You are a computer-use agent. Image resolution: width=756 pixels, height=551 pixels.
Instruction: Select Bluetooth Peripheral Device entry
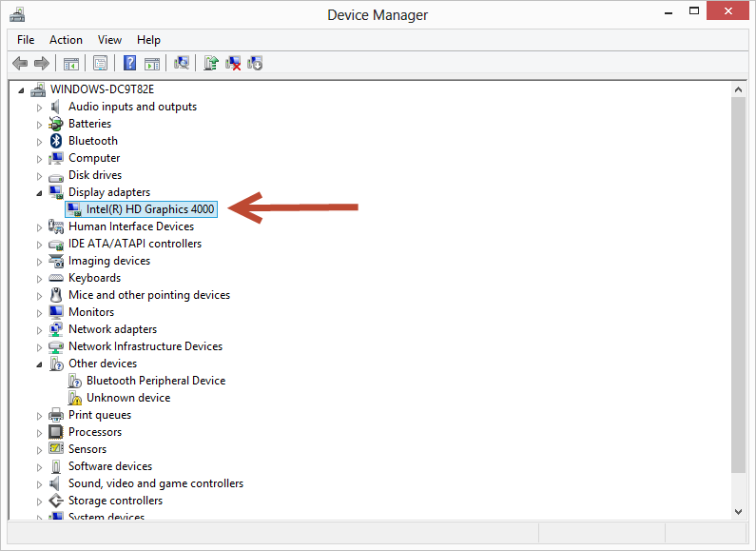click(x=156, y=381)
